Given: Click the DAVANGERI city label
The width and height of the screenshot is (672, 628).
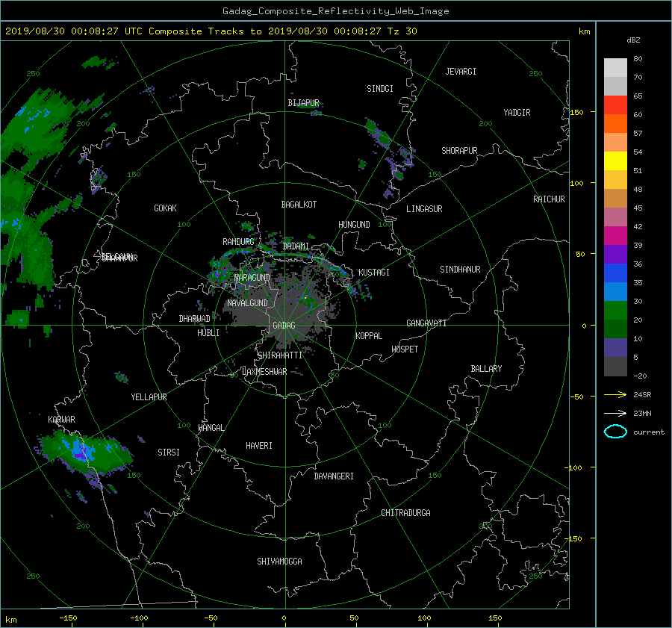Looking at the screenshot, I should 334,476.
